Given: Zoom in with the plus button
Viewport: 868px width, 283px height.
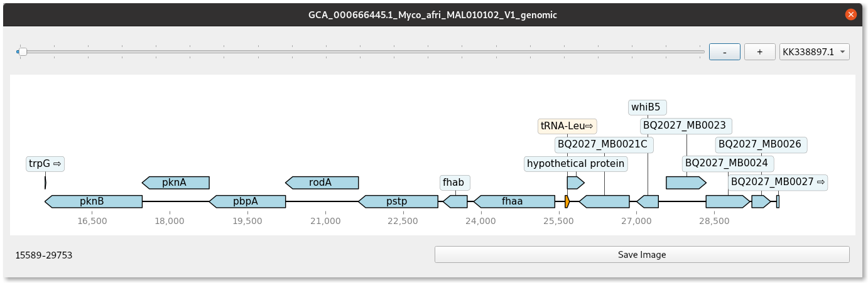Looking at the screenshot, I should [760, 52].
